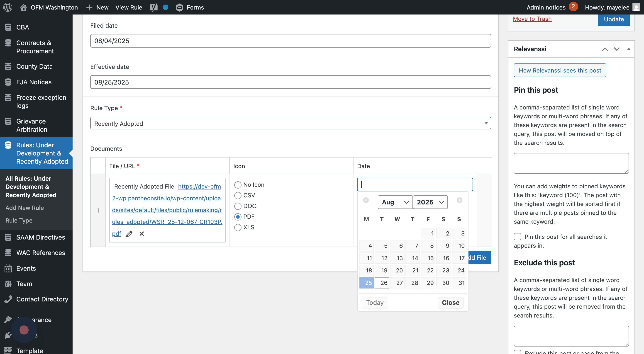Viewport: 644px width, 354px height.
Task: Remove the file with the X icon
Action: [x=142, y=234]
